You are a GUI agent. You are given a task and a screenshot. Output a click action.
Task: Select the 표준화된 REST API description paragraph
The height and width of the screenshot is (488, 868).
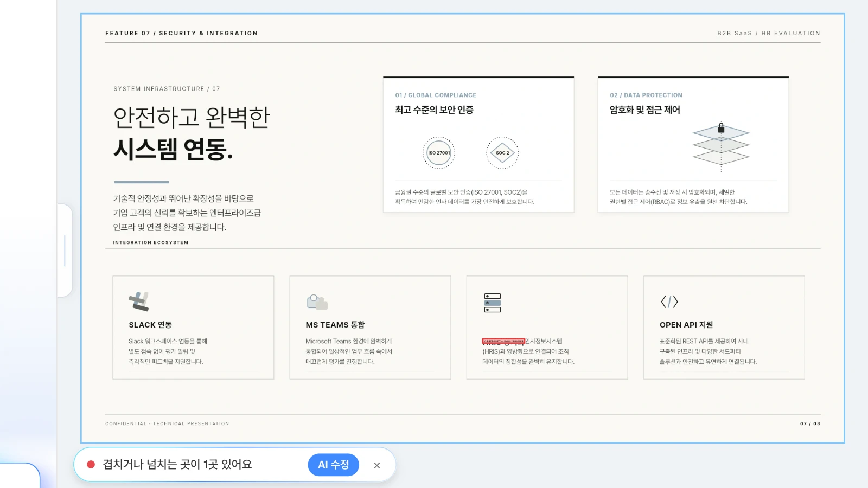[708, 351]
